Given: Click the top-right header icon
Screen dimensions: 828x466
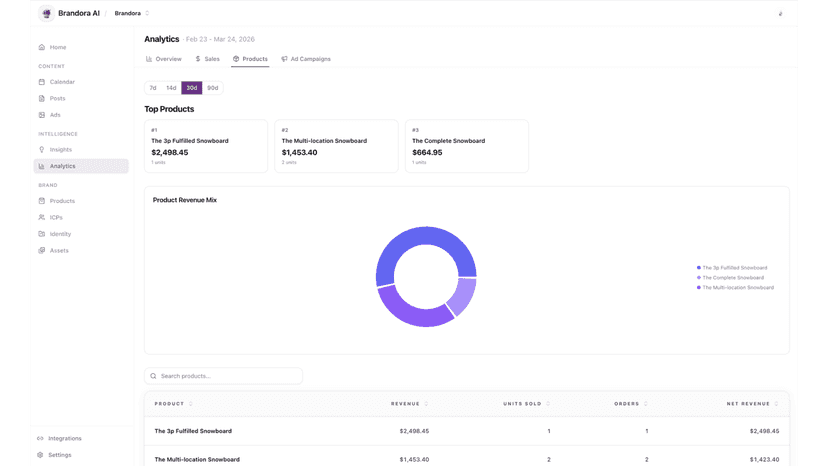Looking at the screenshot, I should coord(780,14).
